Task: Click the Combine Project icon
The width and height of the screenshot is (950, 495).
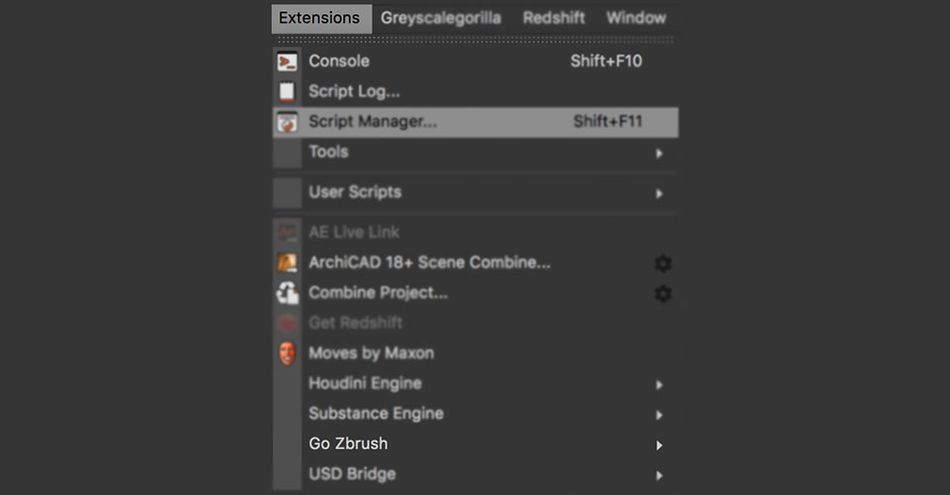Action: pos(287,293)
